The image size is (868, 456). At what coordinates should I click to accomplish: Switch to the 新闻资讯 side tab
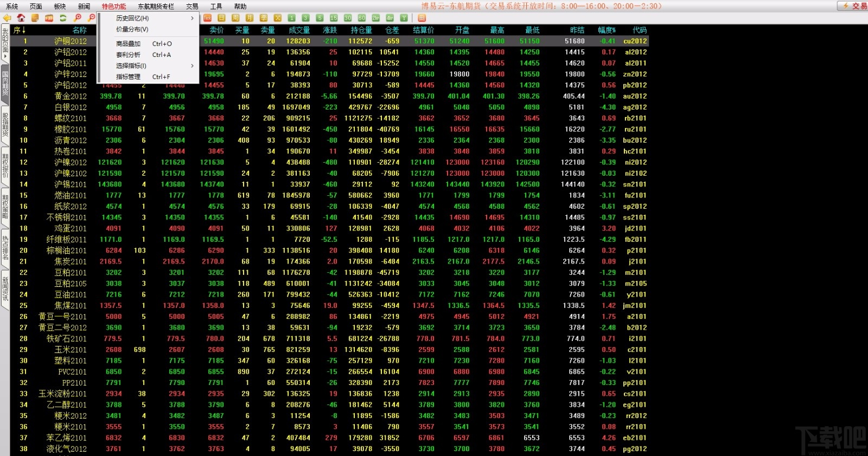coord(5,289)
